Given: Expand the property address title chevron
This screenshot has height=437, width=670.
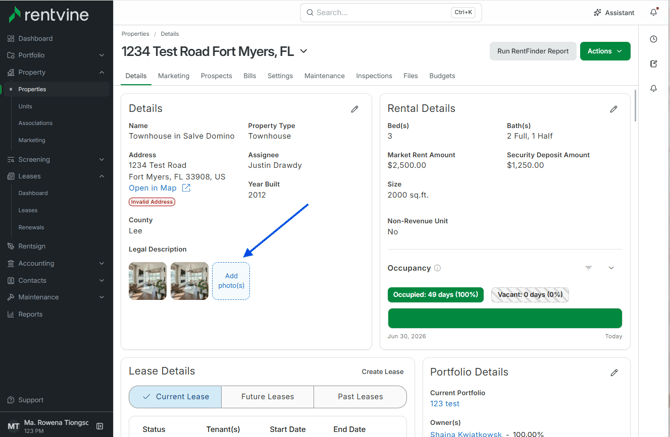Looking at the screenshot, I should coord(304,51).
